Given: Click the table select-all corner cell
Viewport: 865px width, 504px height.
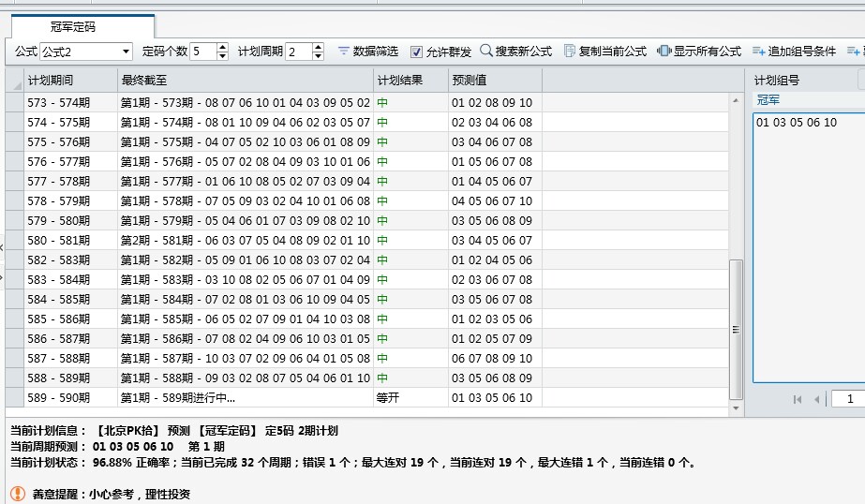Looking at the screenshot, I should tap(15, 81).
